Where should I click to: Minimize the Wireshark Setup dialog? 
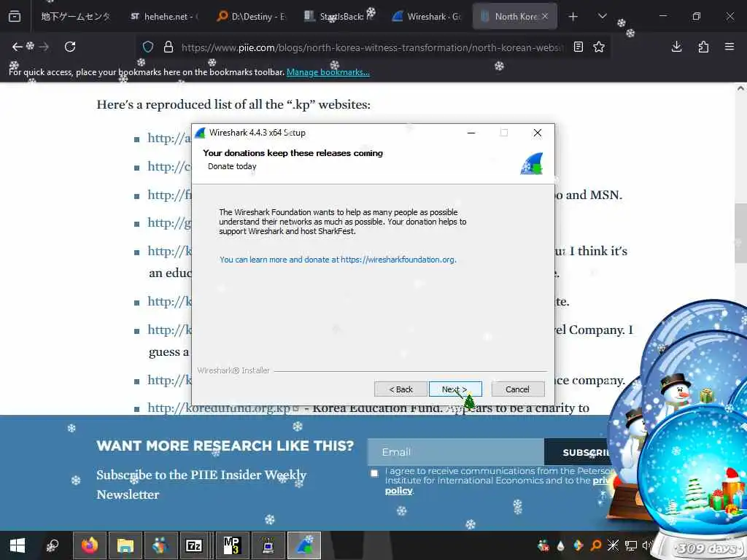pos(471,133)
